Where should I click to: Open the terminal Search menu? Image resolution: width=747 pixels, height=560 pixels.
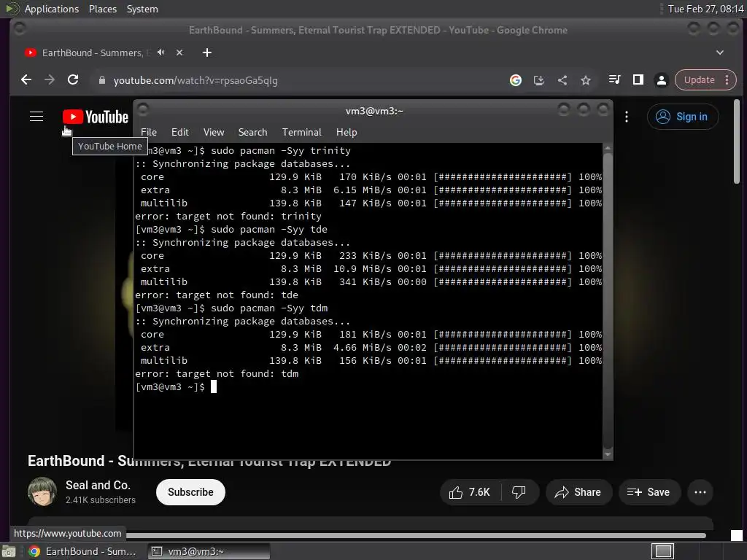252,132
